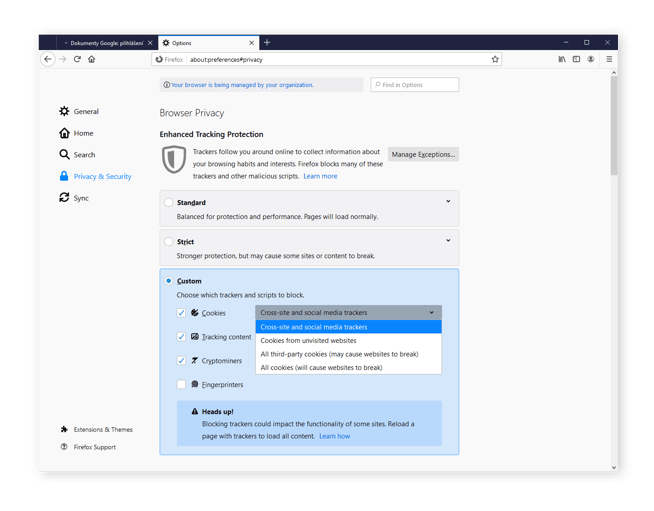Open a new tab with plus button
The width and height of the screenshot is (654, 511).
(x=267, y=43)
